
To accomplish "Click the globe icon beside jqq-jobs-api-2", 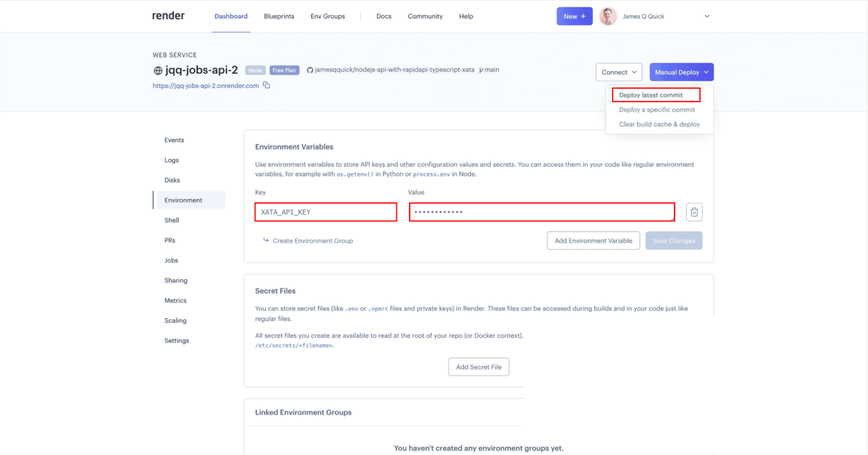I will coord(158,70).
